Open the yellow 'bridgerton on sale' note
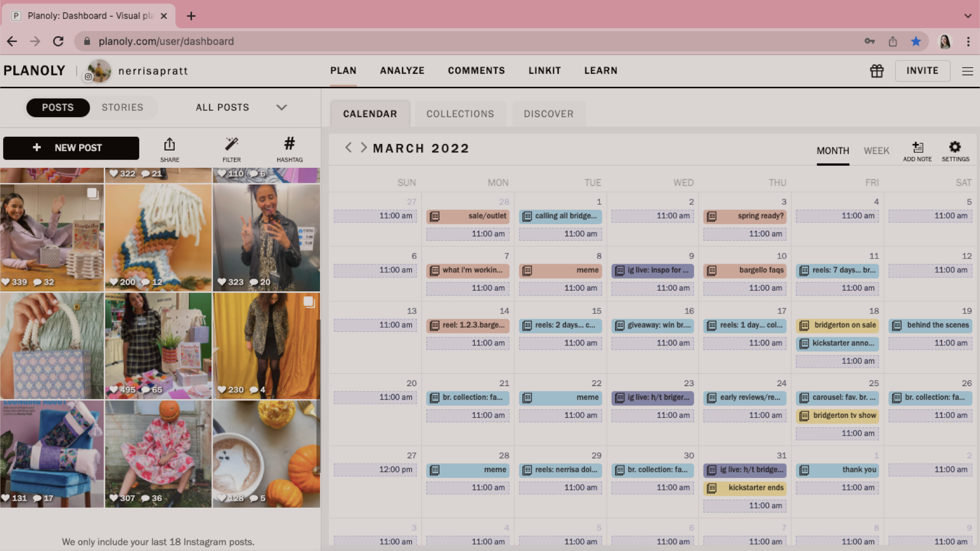Screen dimensions: 980x551 tap(837, 325)
